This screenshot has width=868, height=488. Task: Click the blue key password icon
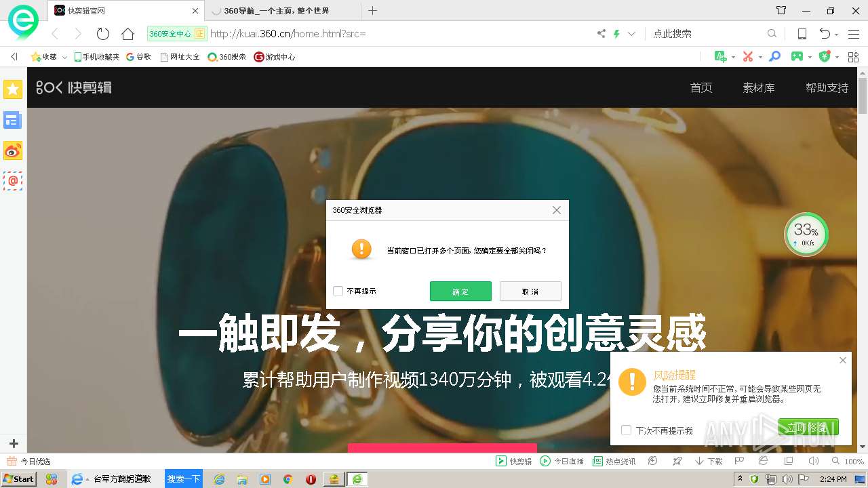pos(775,57)
